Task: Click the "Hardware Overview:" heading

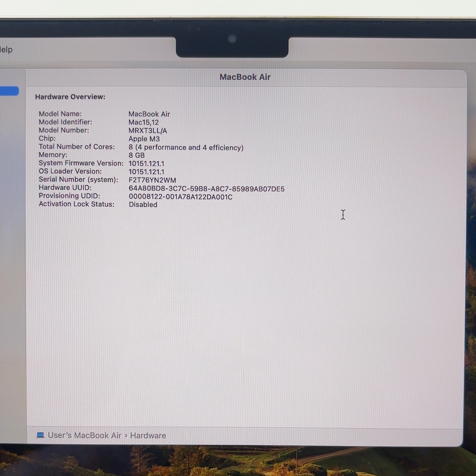Action: pyautogui.click(x=70, y=97)
